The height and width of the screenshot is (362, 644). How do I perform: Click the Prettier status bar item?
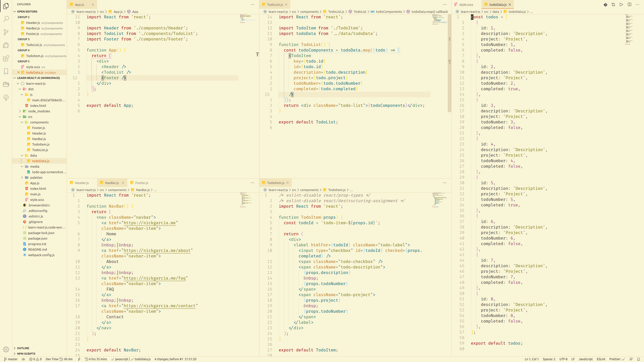617,359
